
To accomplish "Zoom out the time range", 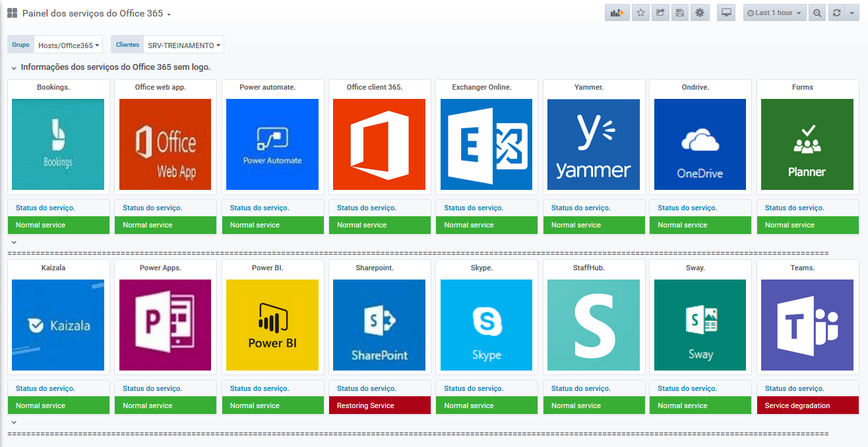I will coord(817,13).
